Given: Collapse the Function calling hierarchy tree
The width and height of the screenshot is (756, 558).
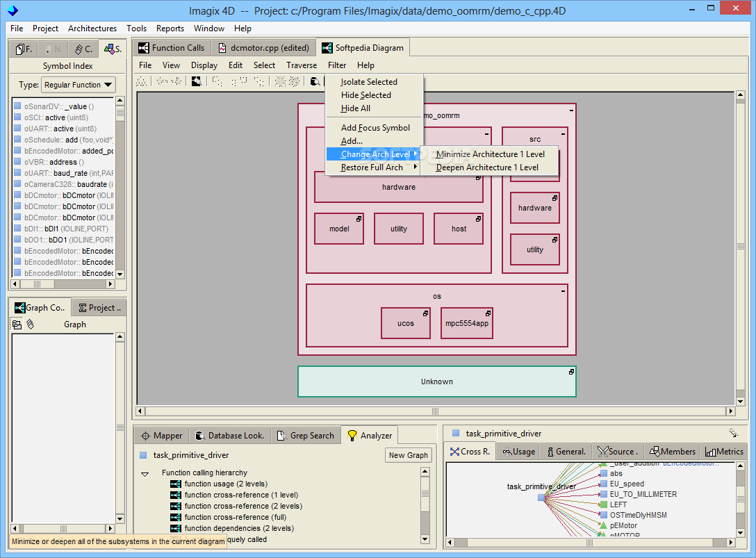Looking at the screenshot, I should pyautogui.click(x=145, y=474).
